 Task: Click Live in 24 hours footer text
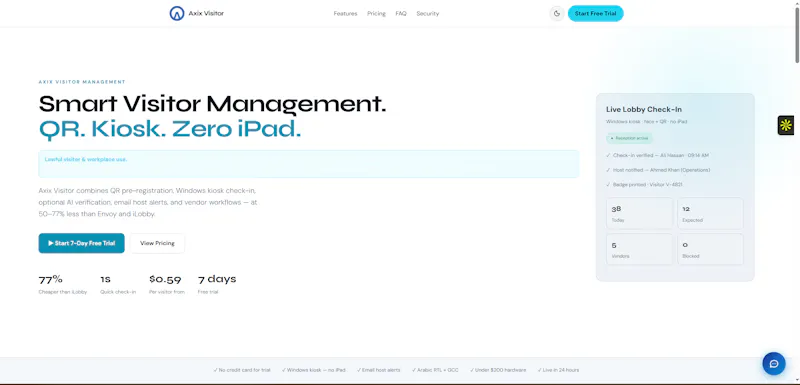pos(558,370)
